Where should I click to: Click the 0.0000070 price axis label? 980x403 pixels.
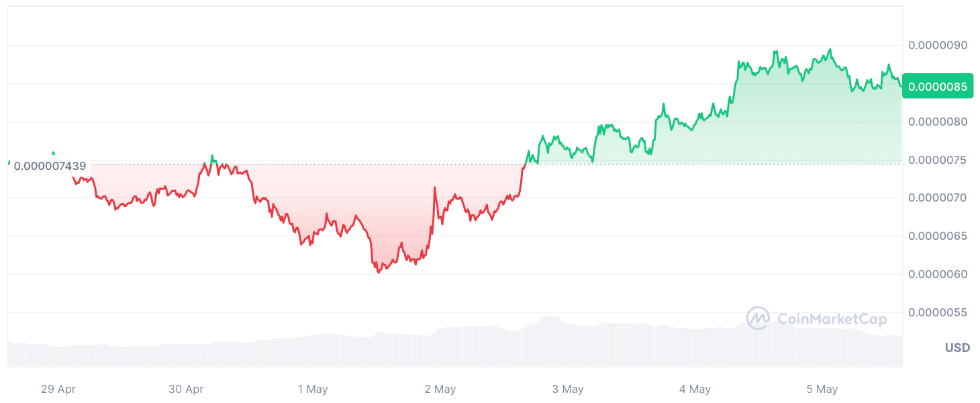coord(938,197)
